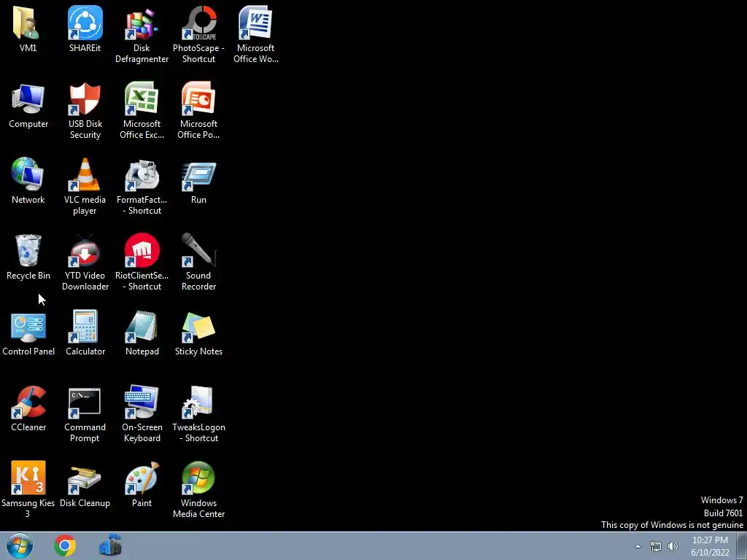Select the Disk Cleanup icon

click(85, 479)
